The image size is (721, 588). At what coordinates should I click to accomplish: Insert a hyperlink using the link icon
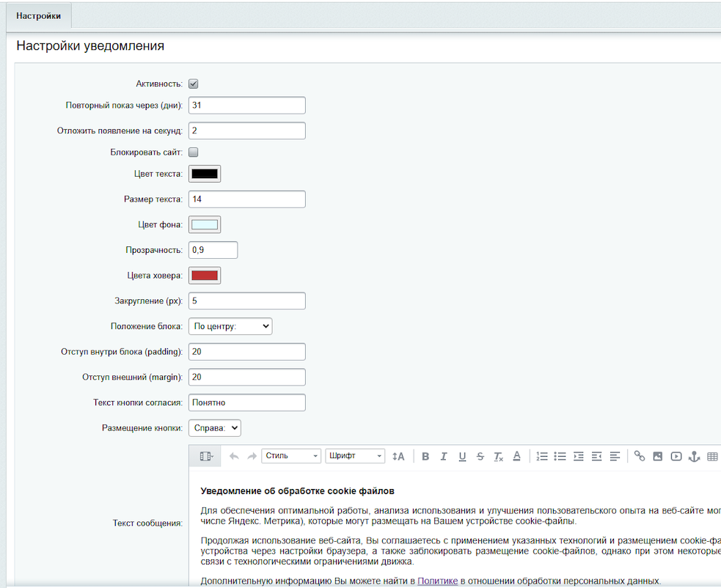[x=640, y=456]
